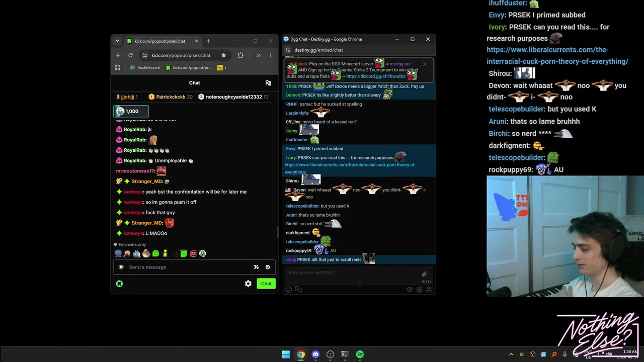Open the RustleSearch bookmark
Viewport: 644px width, 362px height.
pos(145,67)
